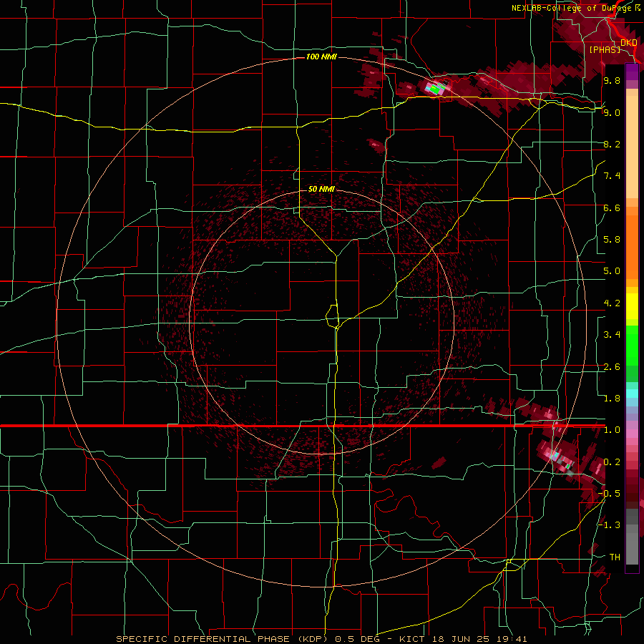644x644 pixels.
Task: Click the 5.0 scale value
Action: pyautogui.click(x=612, y=271)
